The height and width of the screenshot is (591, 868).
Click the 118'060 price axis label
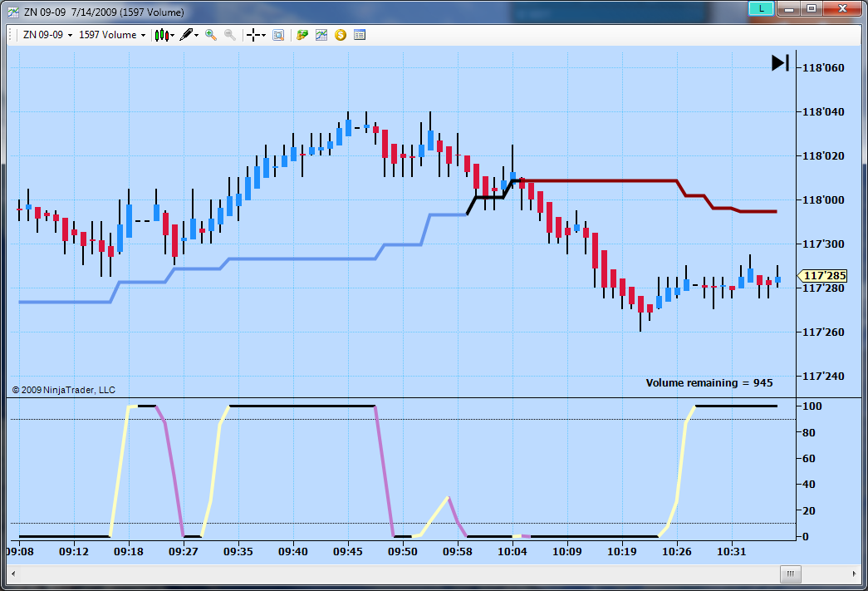[824, 67]
